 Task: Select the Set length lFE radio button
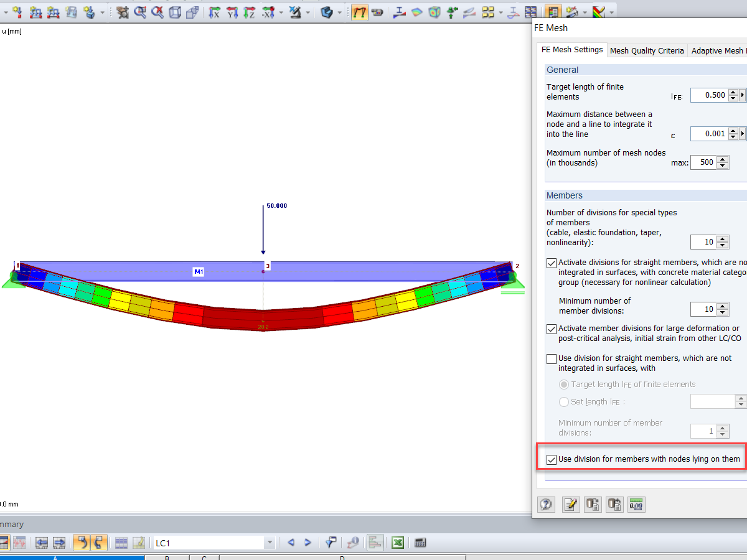[564, 401]
